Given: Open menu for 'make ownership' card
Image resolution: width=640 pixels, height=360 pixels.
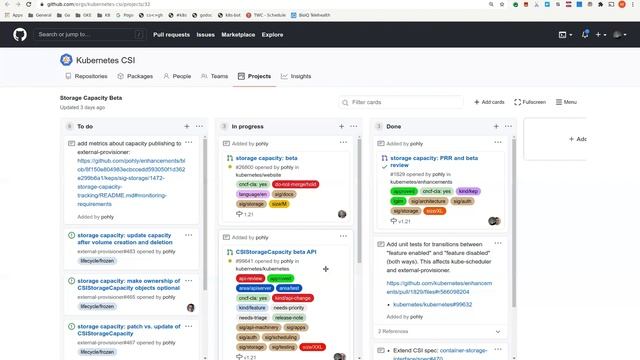Looking at the screenshot, I should pos(189,281).
